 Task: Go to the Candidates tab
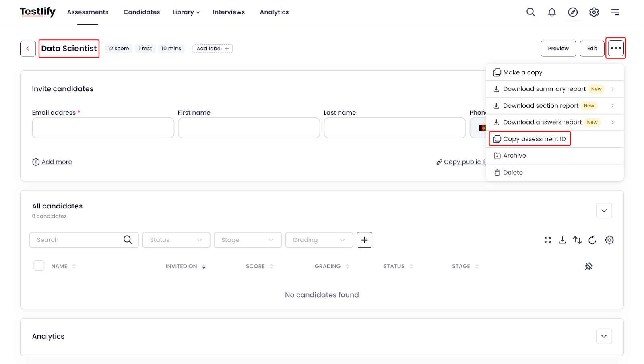142,12
